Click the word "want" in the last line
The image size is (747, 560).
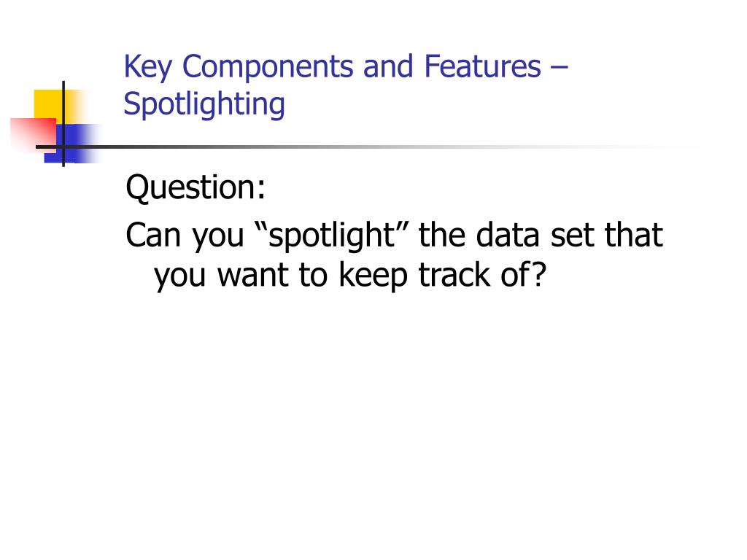253,276
